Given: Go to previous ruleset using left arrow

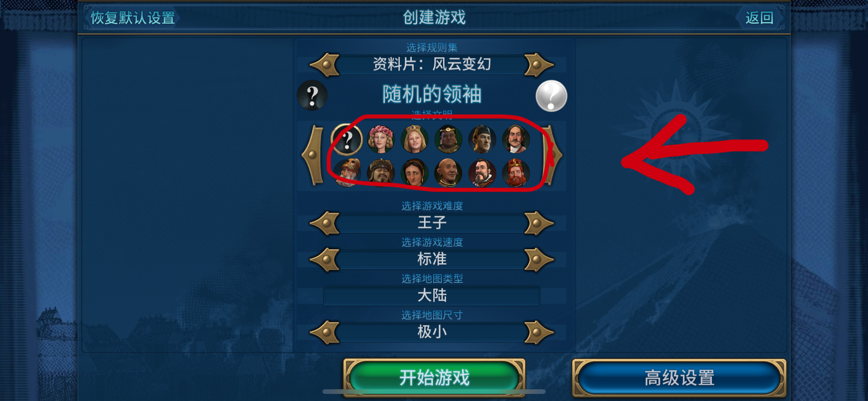Looking at the screenshot, I should click(325, 65).
